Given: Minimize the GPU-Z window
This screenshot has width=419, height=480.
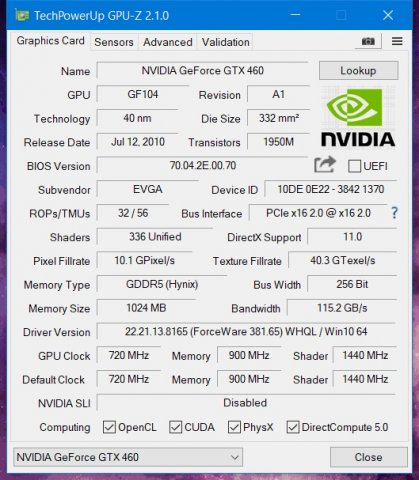Looking at the screenshot, I should pos(295,15).
